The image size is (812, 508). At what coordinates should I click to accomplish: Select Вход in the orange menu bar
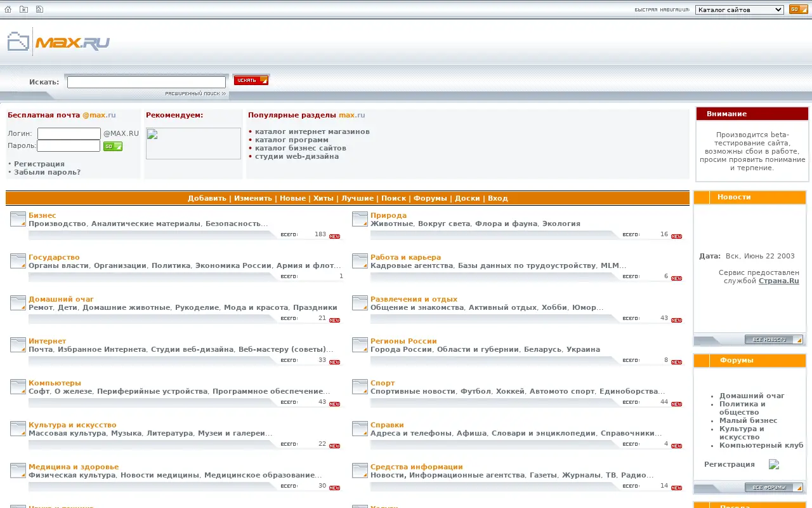[498, 198]
